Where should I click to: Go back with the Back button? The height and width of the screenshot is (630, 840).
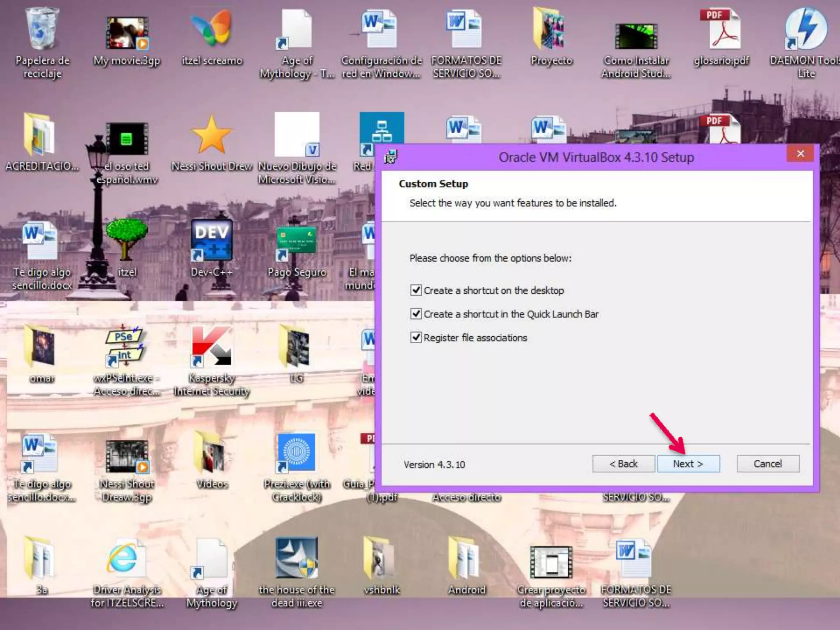(623, 464)
